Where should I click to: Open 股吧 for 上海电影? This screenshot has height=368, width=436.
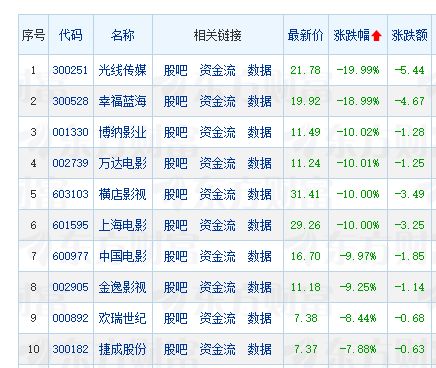pos(175,225)
